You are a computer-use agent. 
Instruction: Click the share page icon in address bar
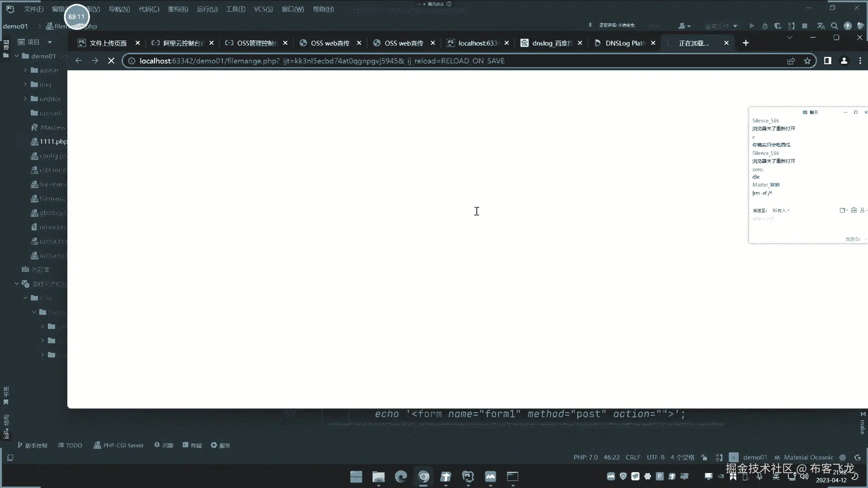coord(791,61)
